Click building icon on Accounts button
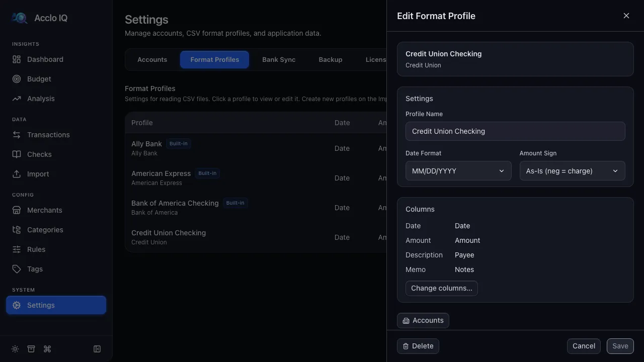Viewport: 644px width, 362px height. click(x=406, y=321)
